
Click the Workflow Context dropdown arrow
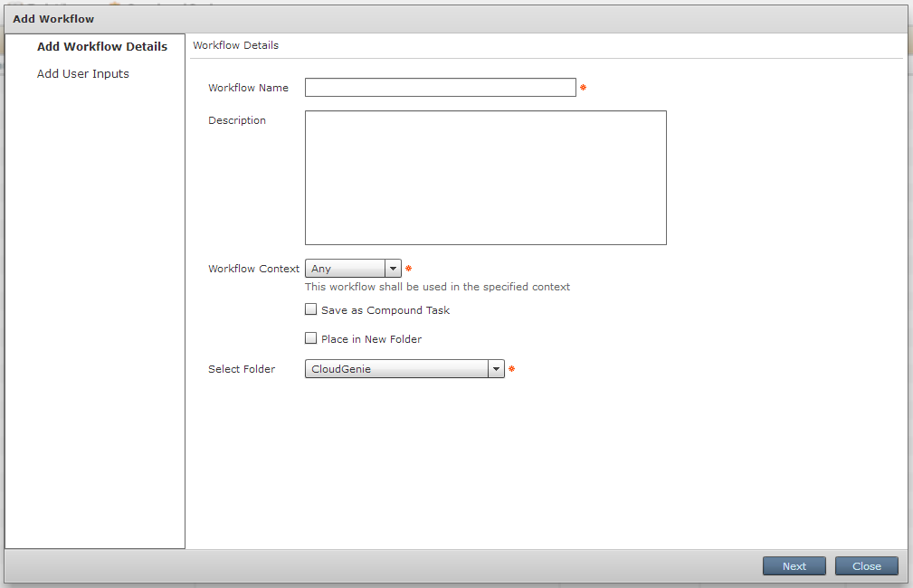click(x=393, y=268)
